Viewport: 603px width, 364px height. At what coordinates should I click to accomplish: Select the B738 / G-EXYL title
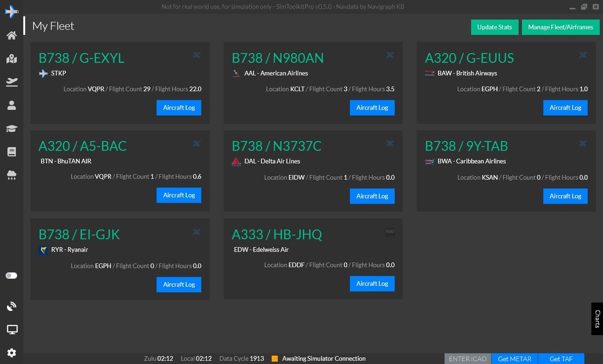click(82, 58)
